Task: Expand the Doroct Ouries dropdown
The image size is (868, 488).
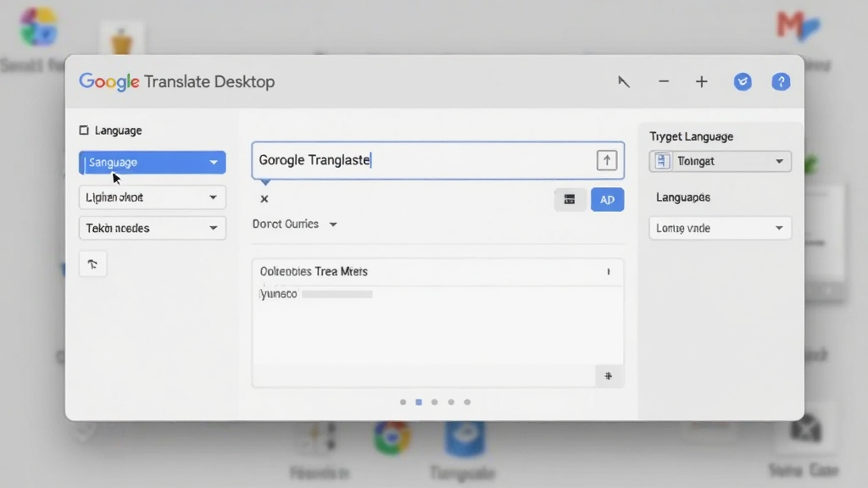Action: (x=294, y=224)
